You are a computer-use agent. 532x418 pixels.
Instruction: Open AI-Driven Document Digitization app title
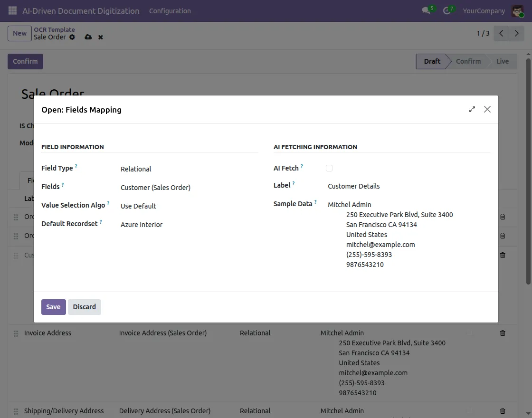tap(81, 11)
